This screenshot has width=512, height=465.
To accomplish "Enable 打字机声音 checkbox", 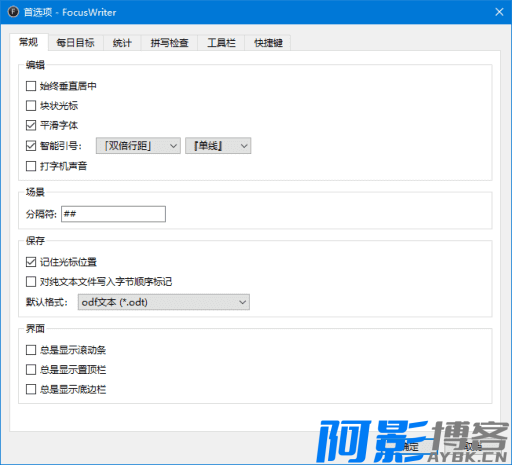I will pyautogui.click(x=31, y=166).
